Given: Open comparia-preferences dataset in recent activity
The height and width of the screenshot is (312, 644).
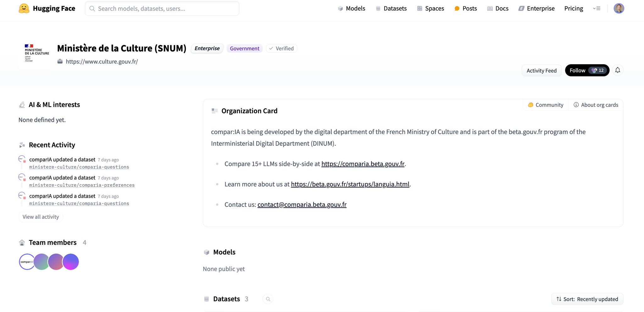Looking at the screenshot, I should point(82,185).
